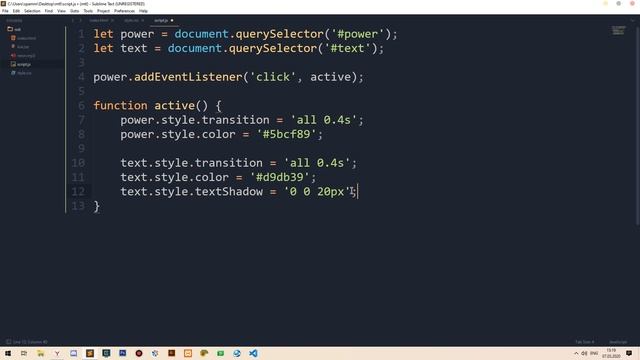Open the red circle recorder taskbar icon

point(139,353)
